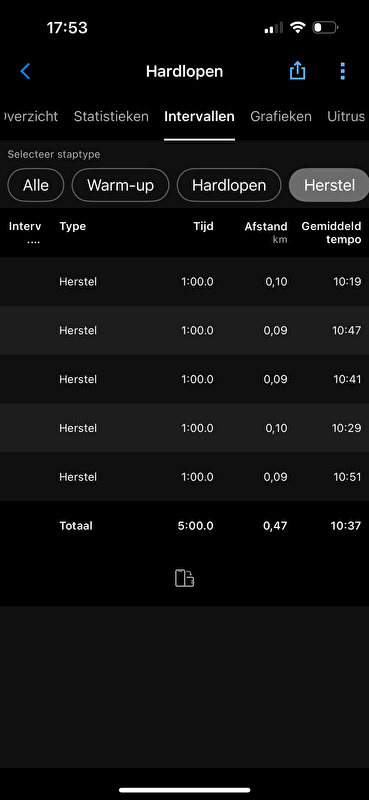
Task: Switch to the Grafieken tab
Action: point(281,116)
